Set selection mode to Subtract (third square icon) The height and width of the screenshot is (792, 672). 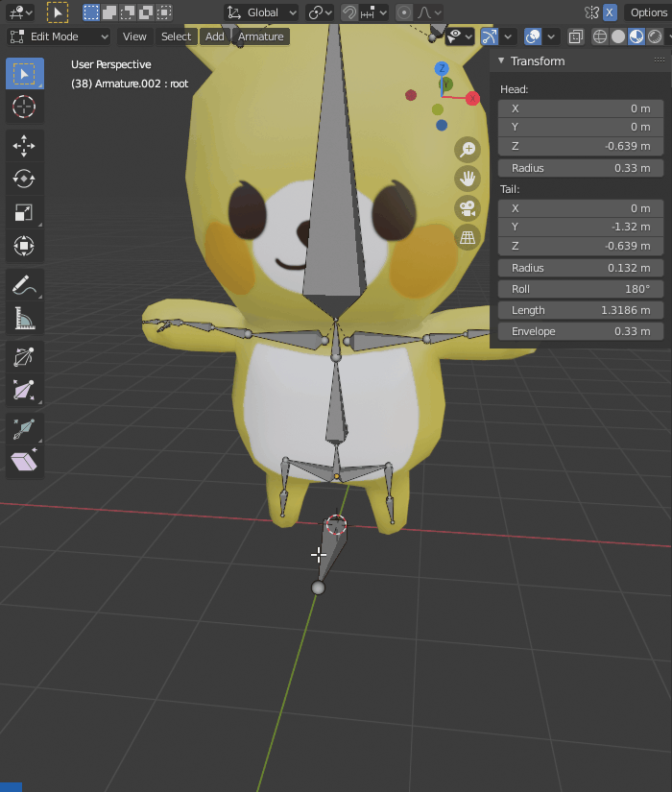click(128, 12)
